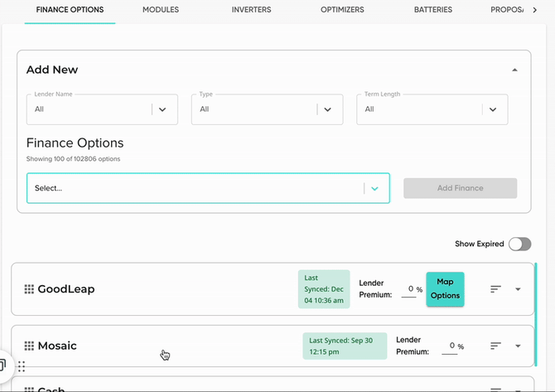
Task: Open the Type filter dropdown
Action: click(327, 109)
